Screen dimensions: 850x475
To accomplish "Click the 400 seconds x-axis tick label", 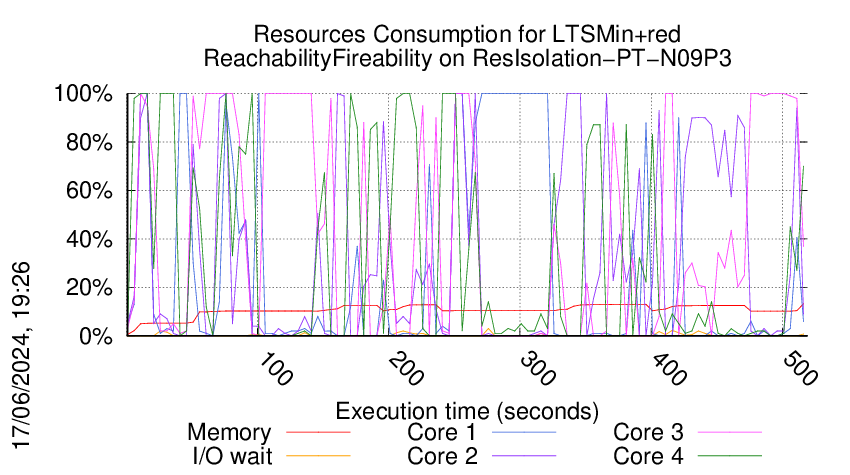I will click(669, 369).
